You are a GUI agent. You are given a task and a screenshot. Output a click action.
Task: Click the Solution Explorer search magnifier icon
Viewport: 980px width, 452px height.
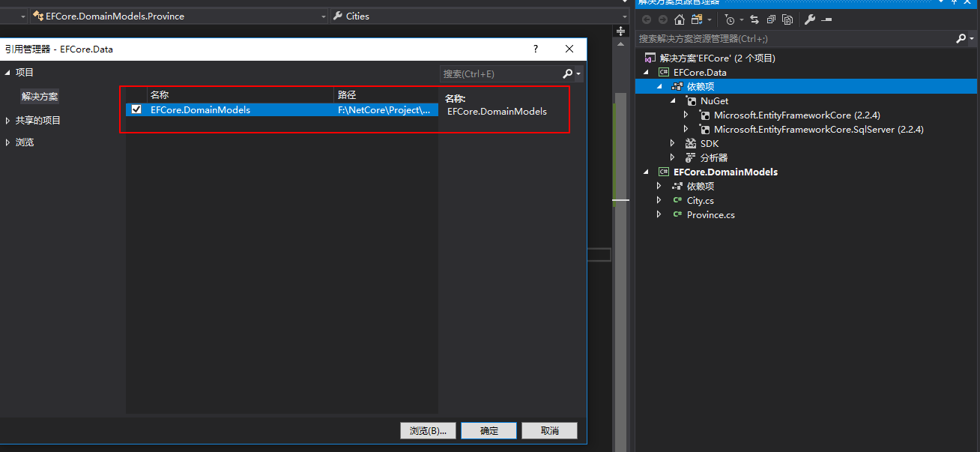tap(961, 38)
